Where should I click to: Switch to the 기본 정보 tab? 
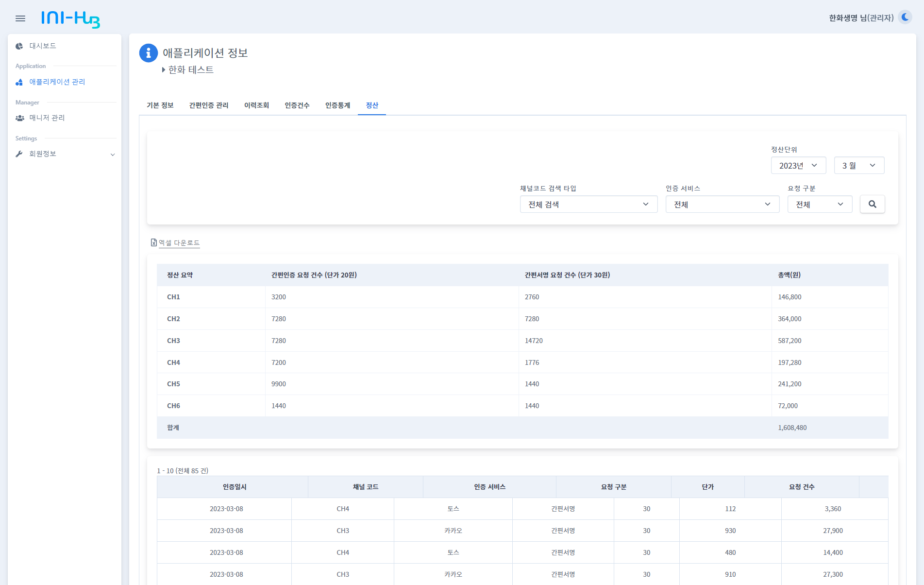[160, 105]
